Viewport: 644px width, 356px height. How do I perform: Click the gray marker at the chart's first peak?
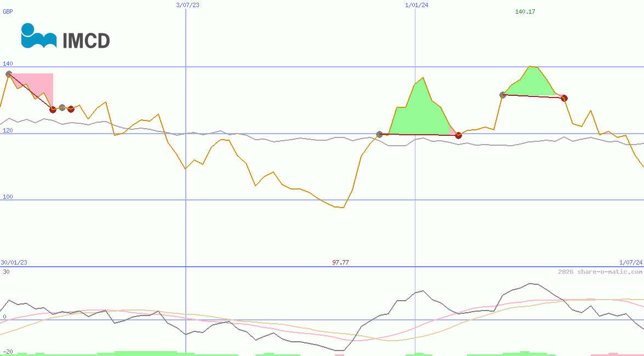9,74
